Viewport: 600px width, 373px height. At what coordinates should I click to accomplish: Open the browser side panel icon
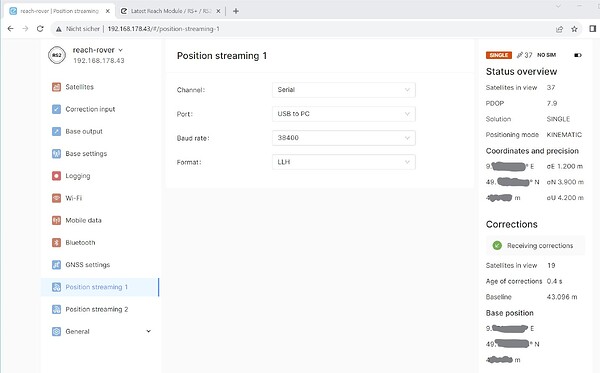tap(592, 29)
